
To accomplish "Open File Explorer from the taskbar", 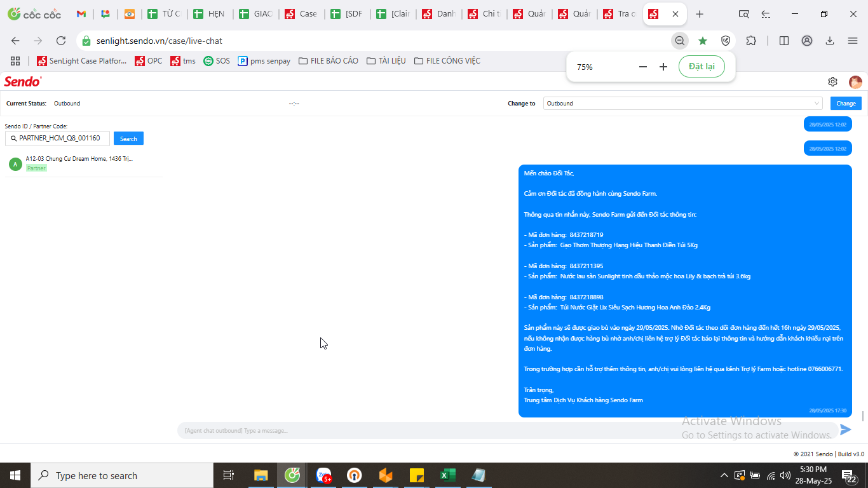I will point(261,475).
